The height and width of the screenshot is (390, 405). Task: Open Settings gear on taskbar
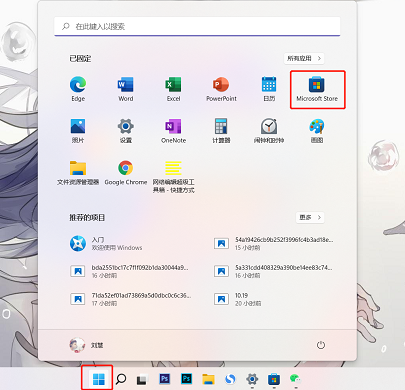(252, 379)
